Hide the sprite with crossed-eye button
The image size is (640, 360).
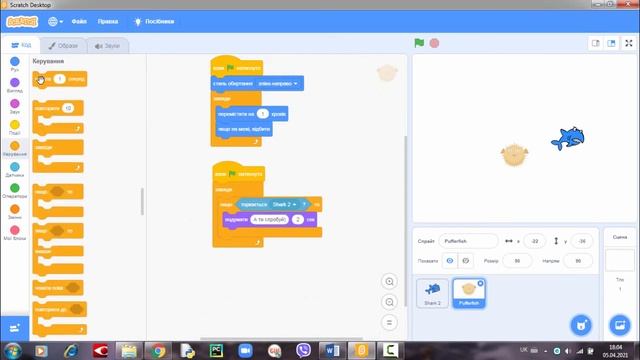(x=466, y=261)
